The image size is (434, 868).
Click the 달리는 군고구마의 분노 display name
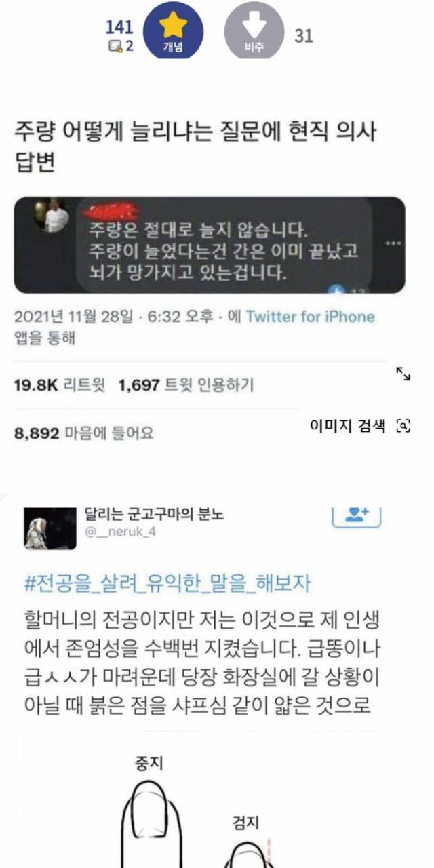[154, 515]
